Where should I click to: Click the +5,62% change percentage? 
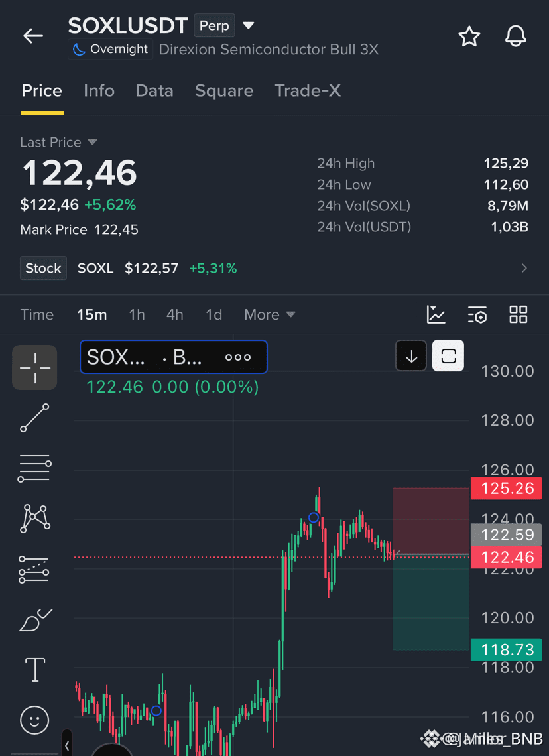tap(110, 204)
